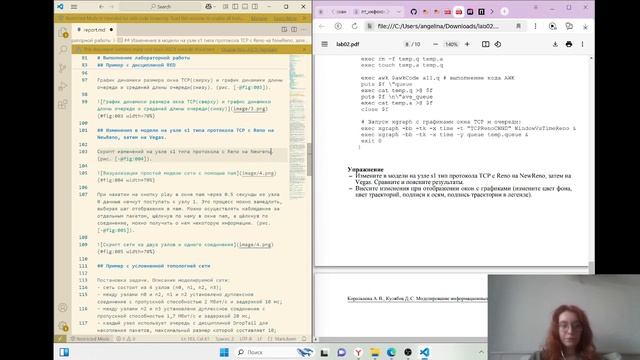The height and width of the screenshot is (360, 640).
Task: Dismiss the Restricted Mode banner
Action: 304,18
